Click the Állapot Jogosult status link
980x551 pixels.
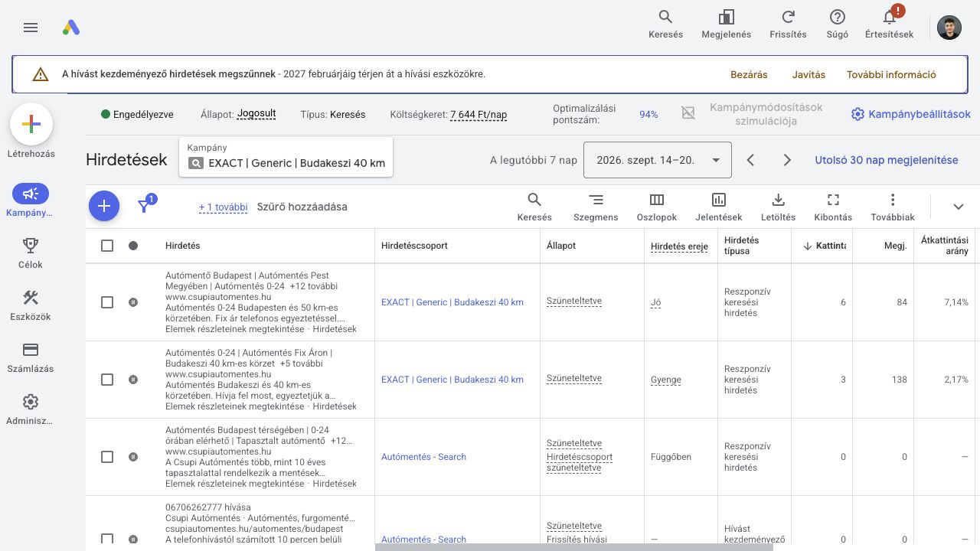coord(256,114)
